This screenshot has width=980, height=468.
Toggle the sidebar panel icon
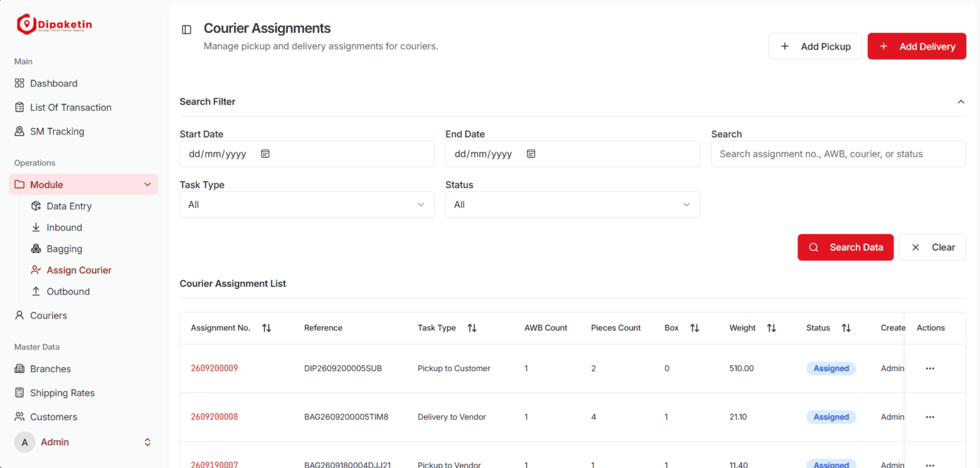186,29
